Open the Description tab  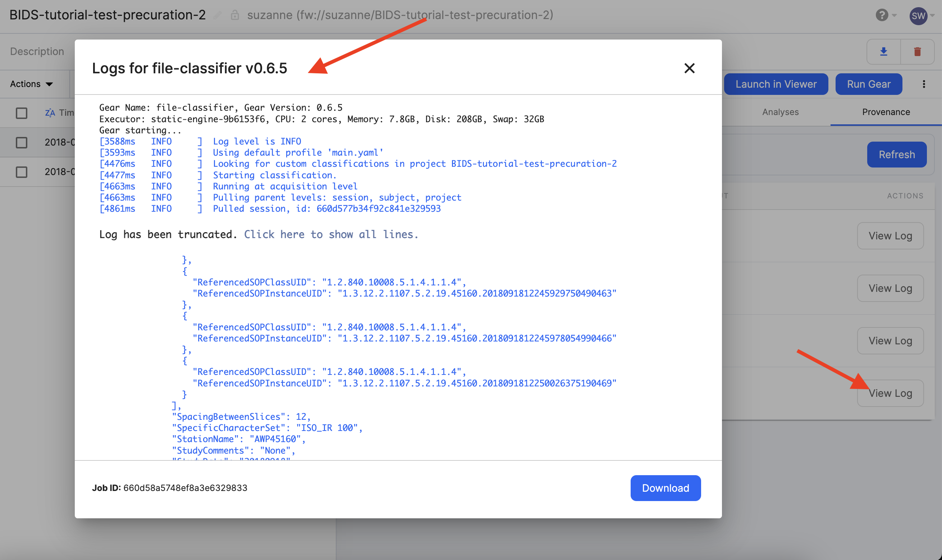37,51
